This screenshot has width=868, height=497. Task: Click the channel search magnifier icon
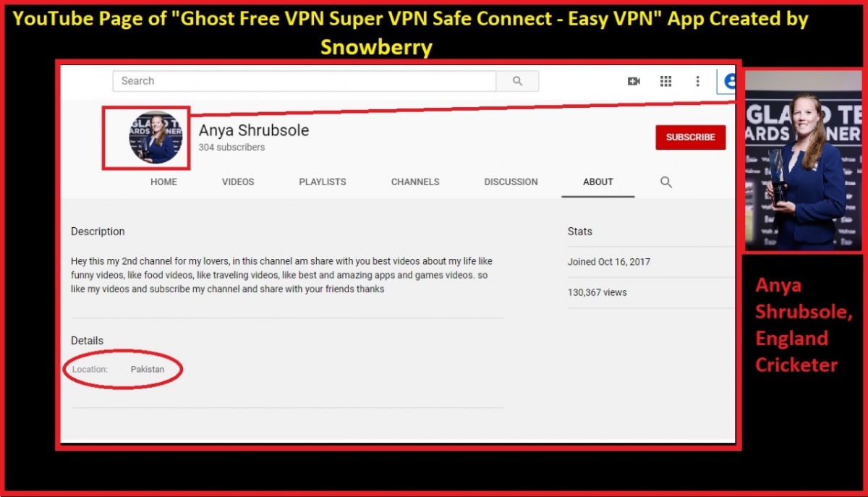666,182
